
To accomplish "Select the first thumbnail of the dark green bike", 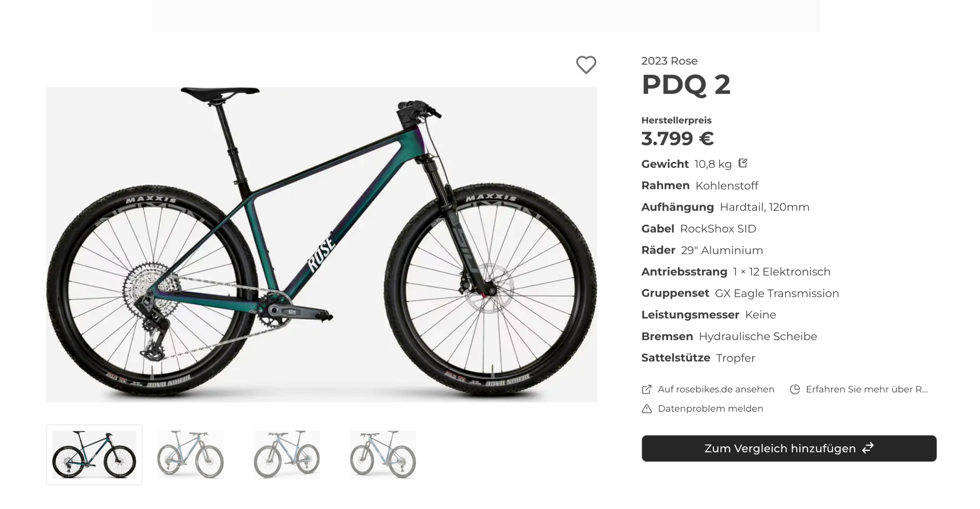I will [94, 455].
